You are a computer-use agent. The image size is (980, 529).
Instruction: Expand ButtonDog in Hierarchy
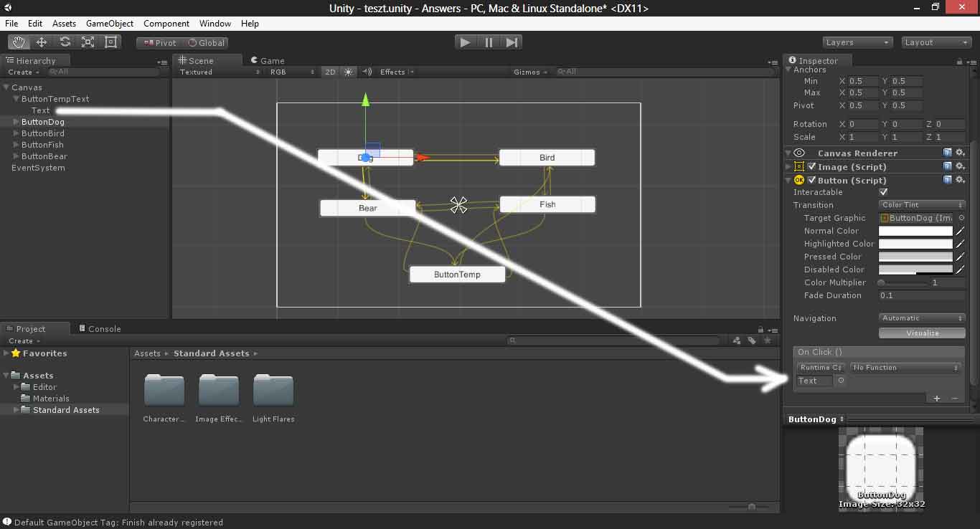(17, 122)
